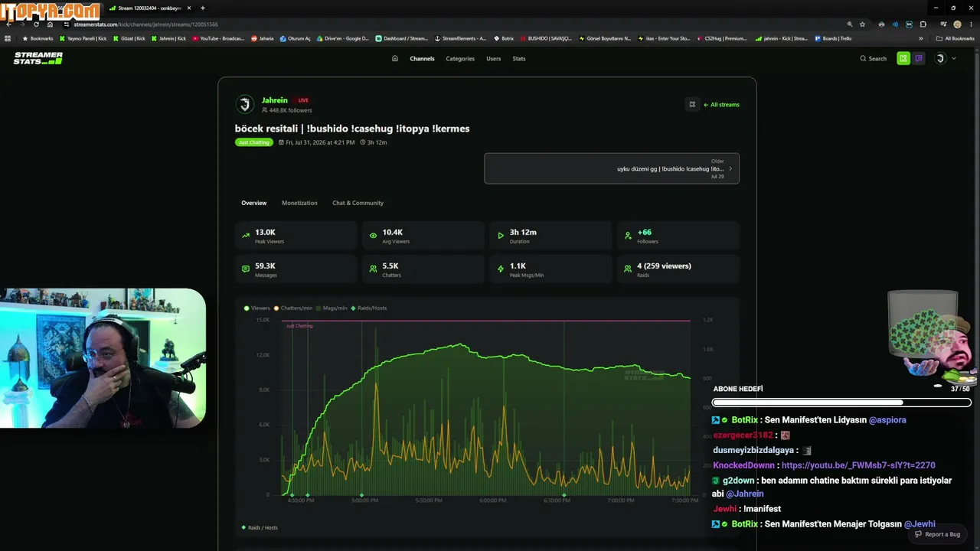Screen dimensions: 980x551
Task: Click the expand icon beside All streams
Action: tap(692, 105)
